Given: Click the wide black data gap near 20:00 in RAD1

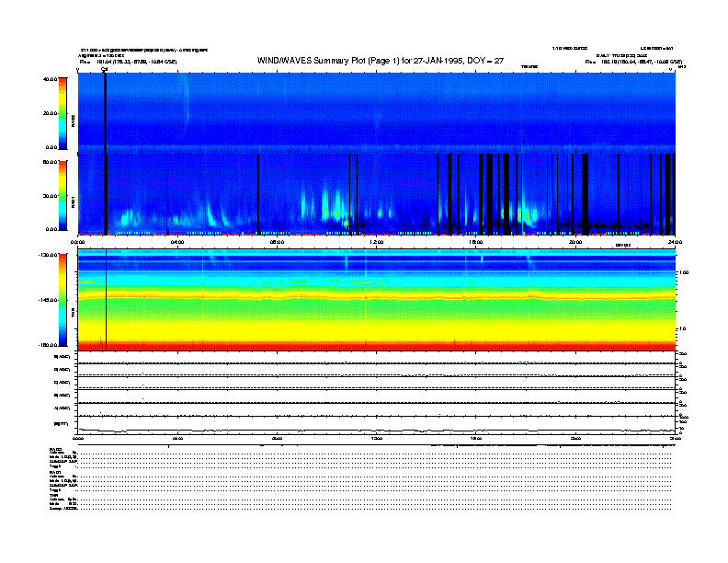Looking at the screenshot, I should (x=585, y=194).
